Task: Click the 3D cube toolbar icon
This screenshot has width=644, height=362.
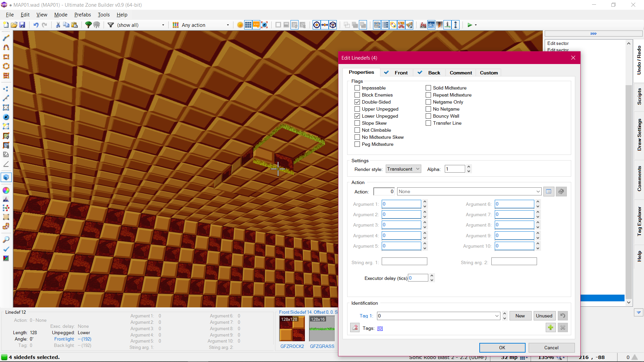Action: (333, 25)
